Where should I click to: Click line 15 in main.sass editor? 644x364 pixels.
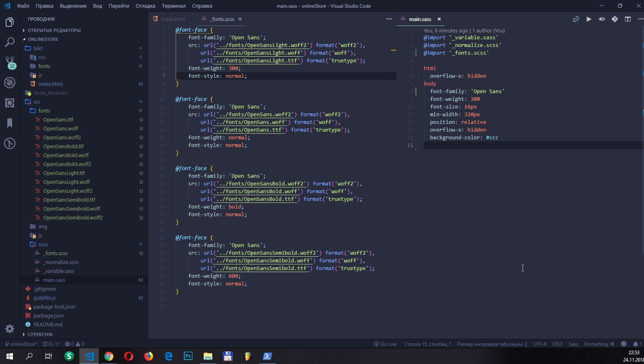click(533, 145)
